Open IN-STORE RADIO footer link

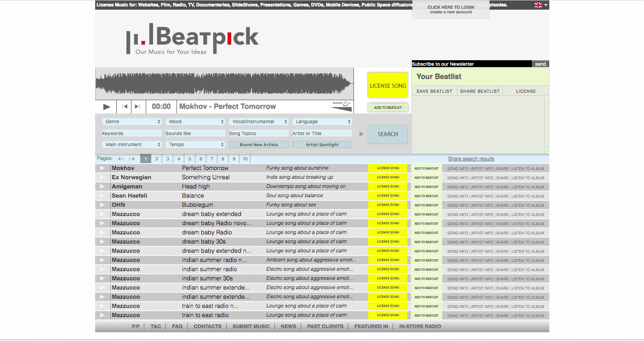[420, 326]
